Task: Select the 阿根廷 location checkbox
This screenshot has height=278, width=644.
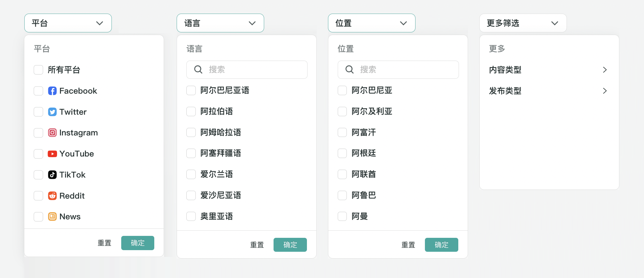Action: (343, 153)
